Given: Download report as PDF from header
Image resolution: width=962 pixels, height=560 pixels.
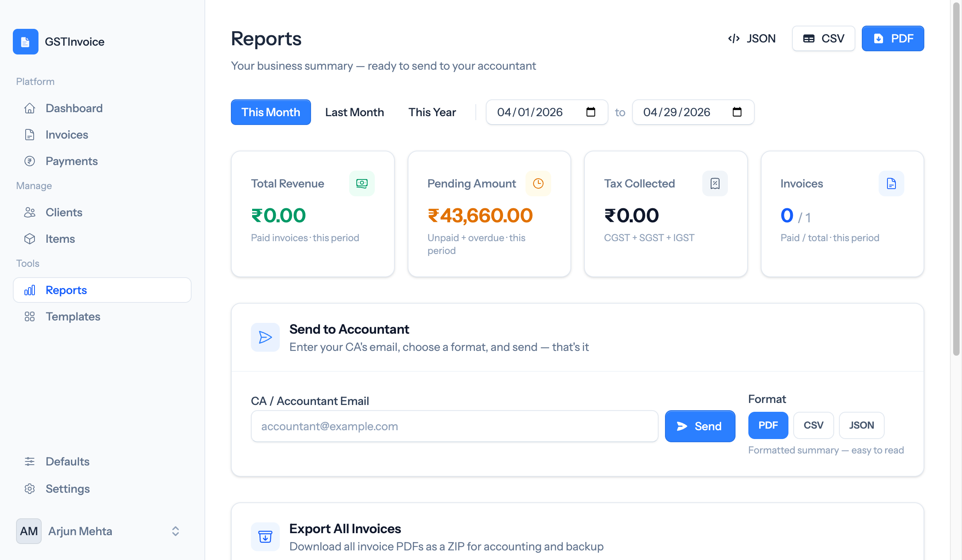Looking at the screenshot, I should (x=893, y=38).
